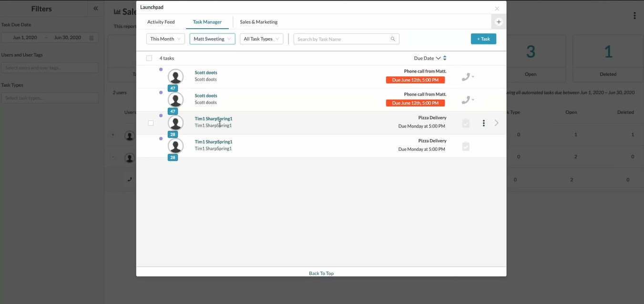Sort tasks by Due Date header

pos(424,58)
